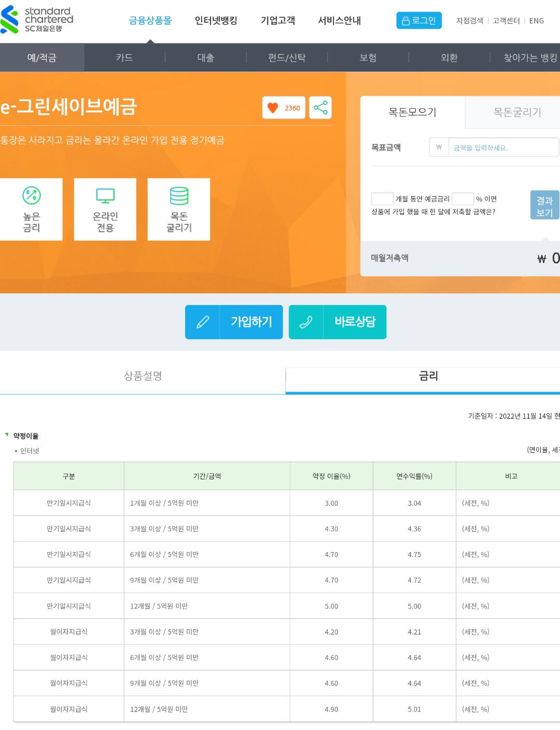Viewport: 560px width, 730px height.
Task: Switch to 상품설명 tab
Action: click(x=143, y=376)
